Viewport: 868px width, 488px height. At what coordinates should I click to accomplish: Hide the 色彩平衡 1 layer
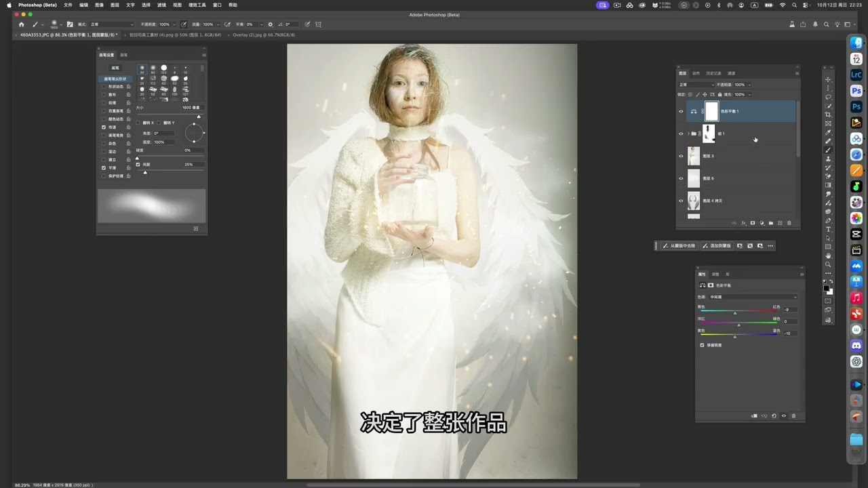pos(681,111)
